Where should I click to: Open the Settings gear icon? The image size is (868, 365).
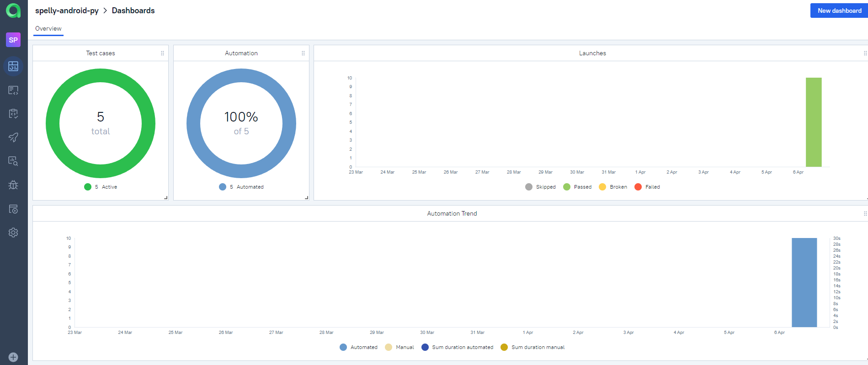click(x=13, y=233)
